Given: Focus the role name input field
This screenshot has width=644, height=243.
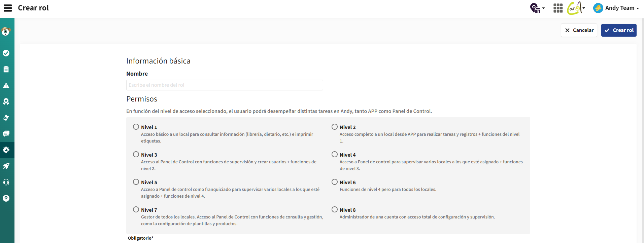Looking at the screenshot, I should click(225, 85).
